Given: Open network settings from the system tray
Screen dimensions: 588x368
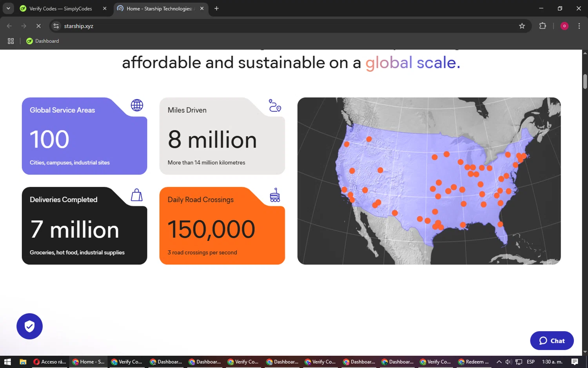Looking at the screenshot, I should (519, 362).
